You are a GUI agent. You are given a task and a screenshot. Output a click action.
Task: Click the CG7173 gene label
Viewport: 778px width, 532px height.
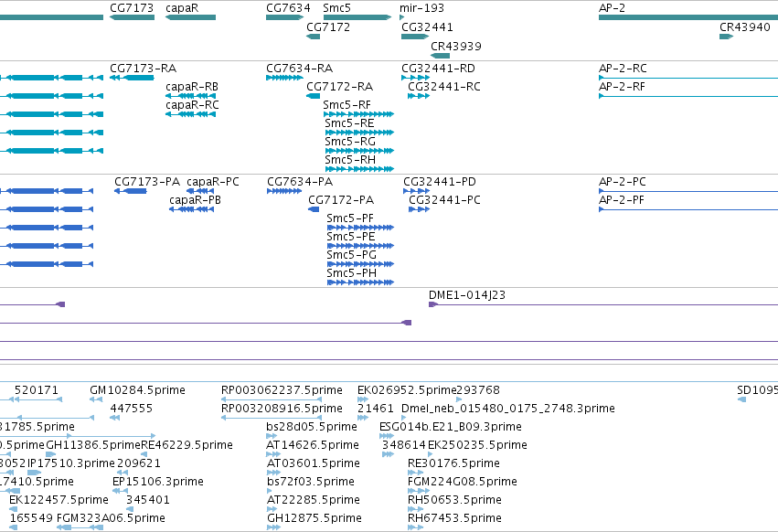[x=132, y=8]
